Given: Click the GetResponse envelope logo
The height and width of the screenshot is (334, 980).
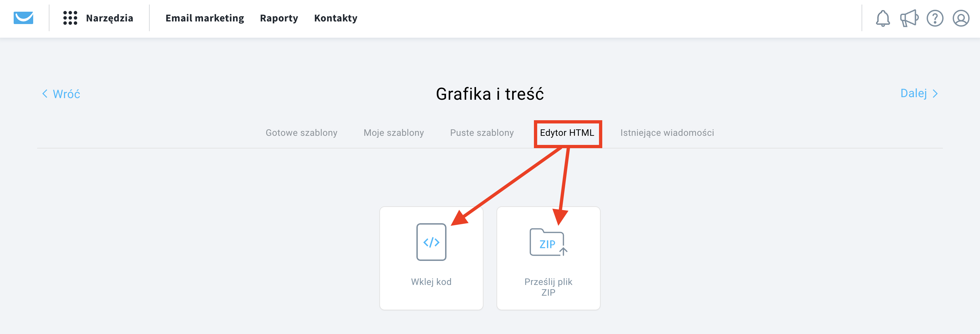Looking at the screenshot, I should tap(23, 18).
